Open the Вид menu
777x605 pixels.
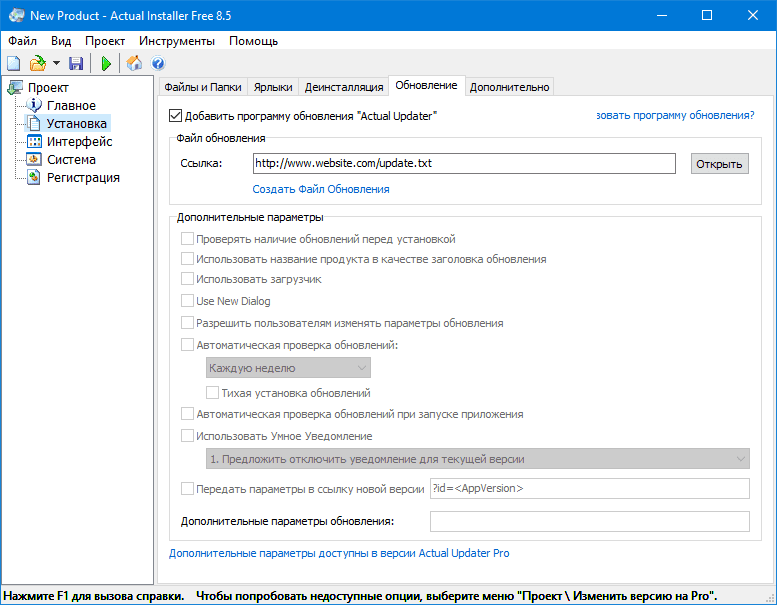(61, 41)
